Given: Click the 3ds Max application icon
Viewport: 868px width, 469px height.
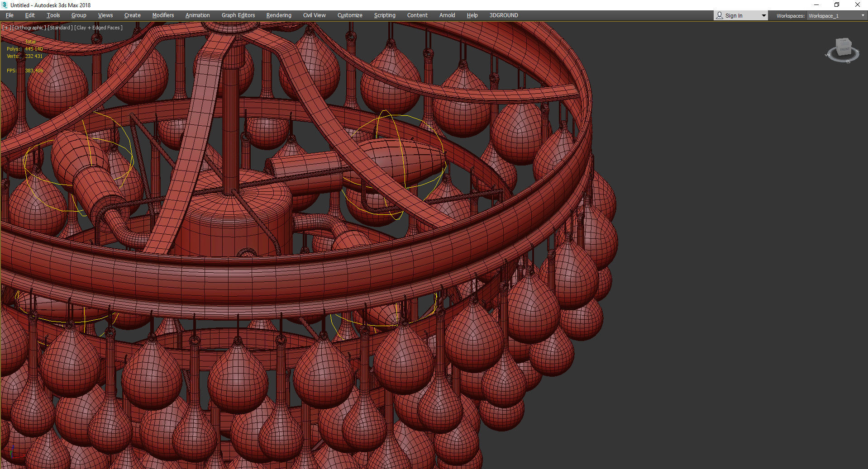Looking at the screenshot, I should coord(5,5).
